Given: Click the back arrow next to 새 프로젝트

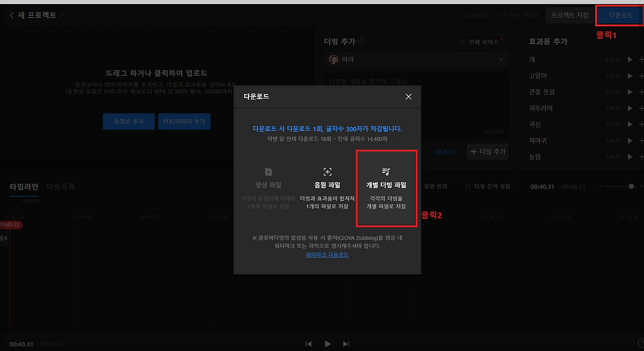Looking at the screenshot, I should (11, 15).
